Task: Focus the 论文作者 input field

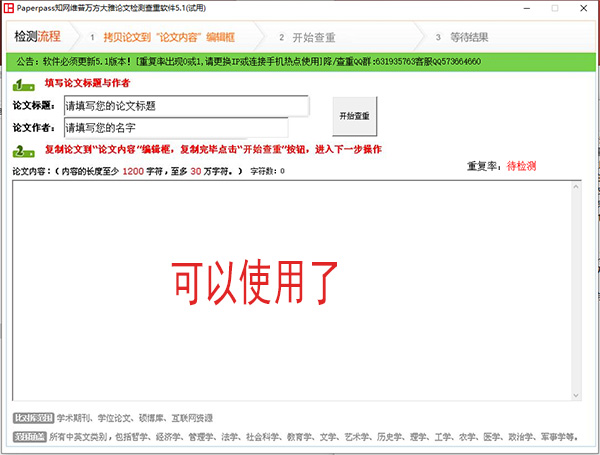Action: (x=176, y=127)
